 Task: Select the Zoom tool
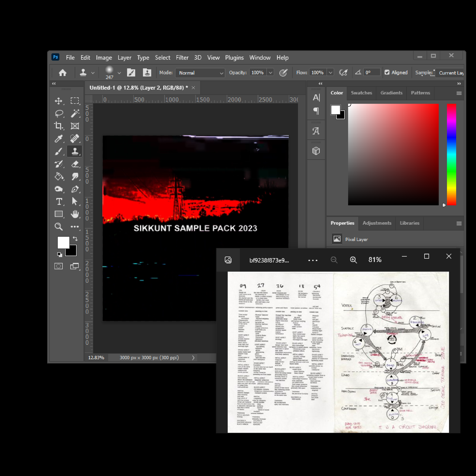[59, 227]
